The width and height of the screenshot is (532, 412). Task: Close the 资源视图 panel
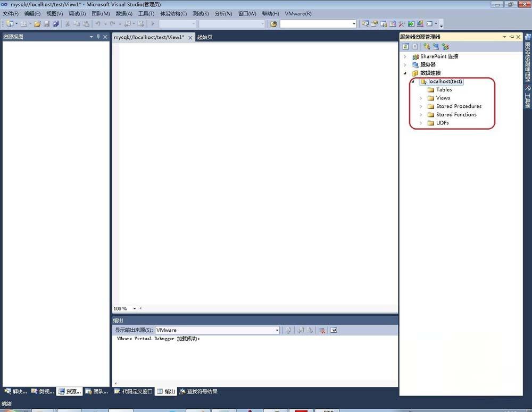(105, 37)
